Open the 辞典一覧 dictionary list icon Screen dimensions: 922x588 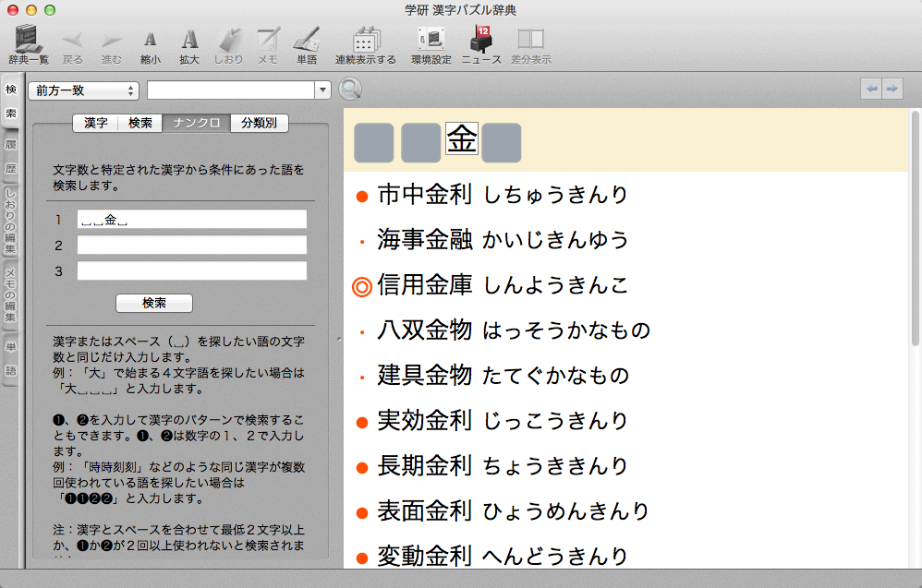pos(29,44)
